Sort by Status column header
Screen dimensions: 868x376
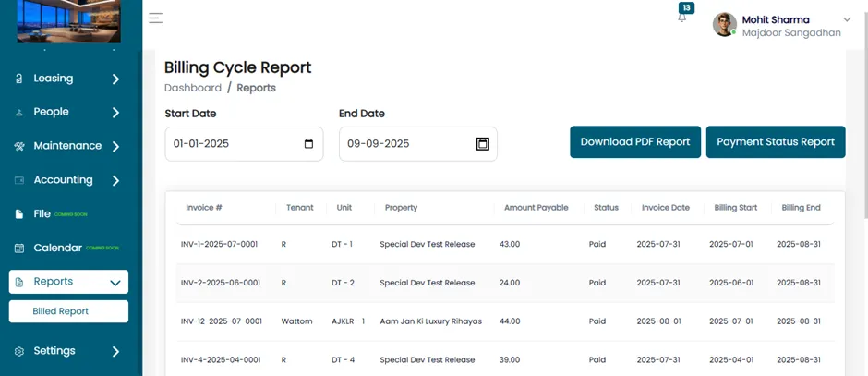tap(606, 208)
